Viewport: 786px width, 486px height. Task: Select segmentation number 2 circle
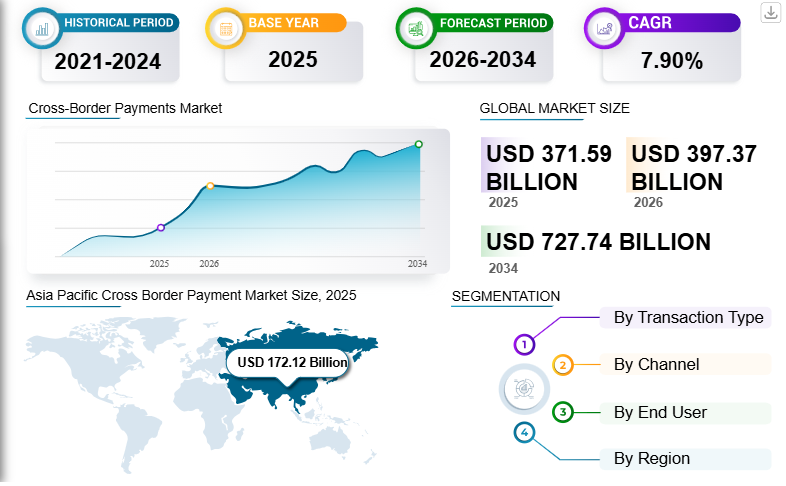click(562, 365)
